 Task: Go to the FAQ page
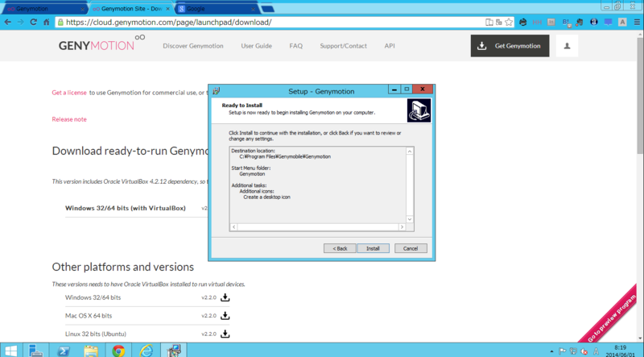[x=295, y=46]
